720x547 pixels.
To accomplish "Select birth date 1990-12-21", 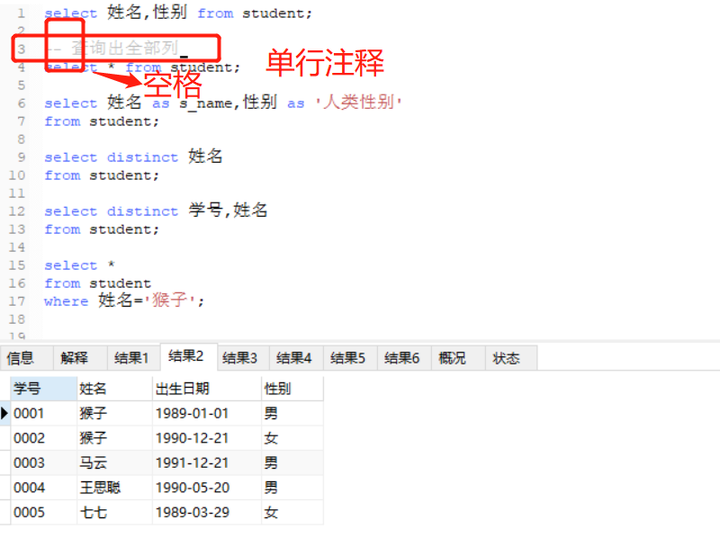I will click(207, 438).
